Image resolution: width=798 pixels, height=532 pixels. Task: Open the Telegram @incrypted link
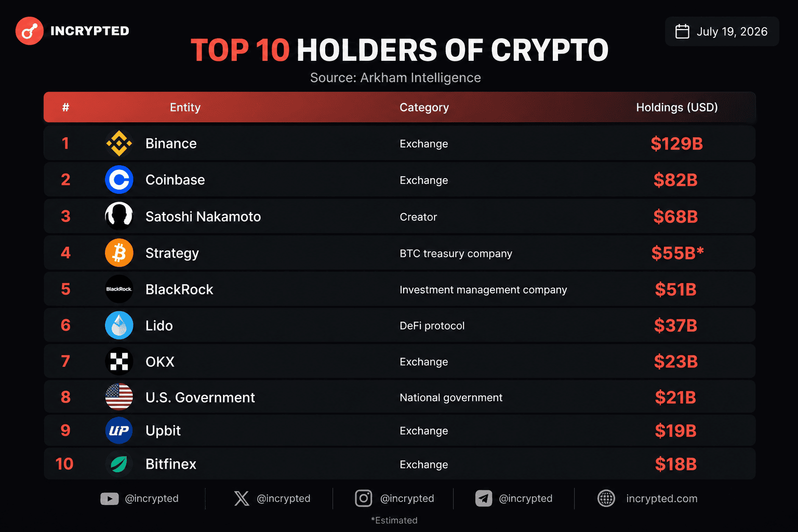click(x=514, y=499)
